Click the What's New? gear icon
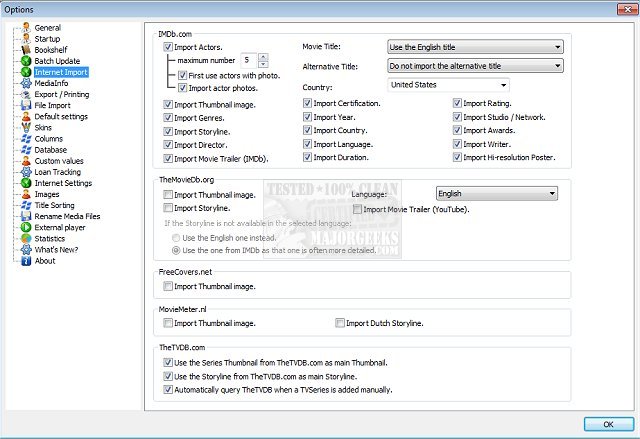Screen dimensions: 640x439 26,250
